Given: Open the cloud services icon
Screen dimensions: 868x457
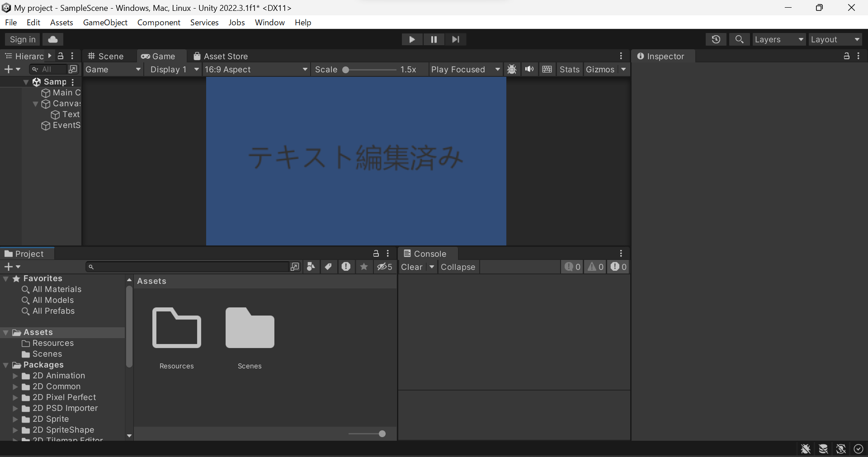Looking at the screenshot, I should pos(53,39).
